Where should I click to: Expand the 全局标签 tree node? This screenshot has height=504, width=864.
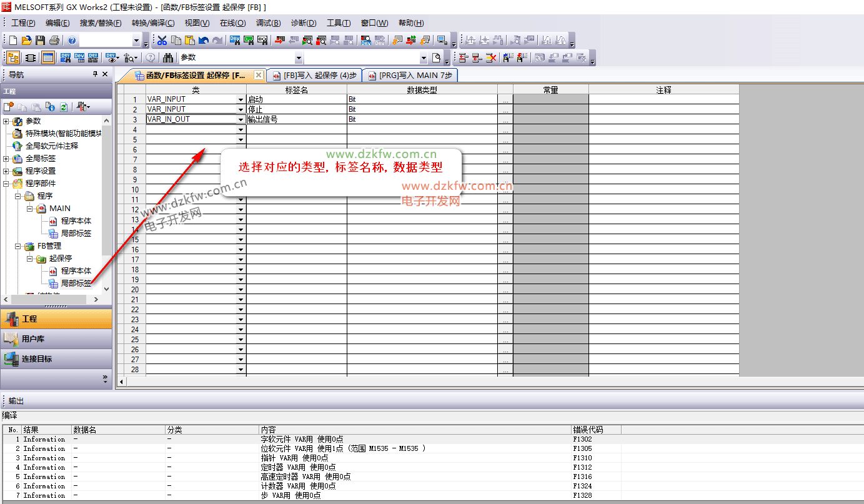click(6, 159)
